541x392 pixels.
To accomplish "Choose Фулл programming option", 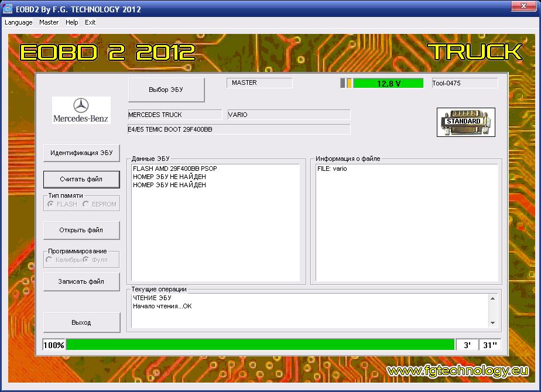I will point(85,260).
